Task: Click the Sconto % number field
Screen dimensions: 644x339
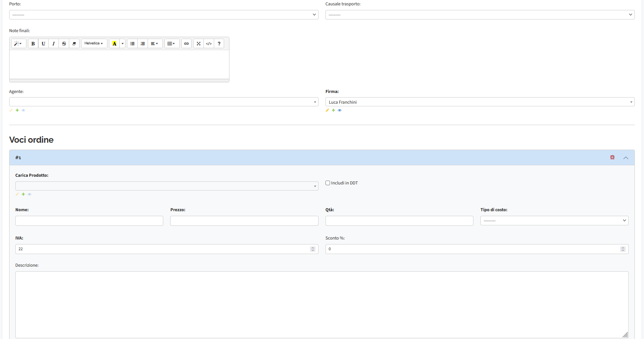Action: click(477, 249)
